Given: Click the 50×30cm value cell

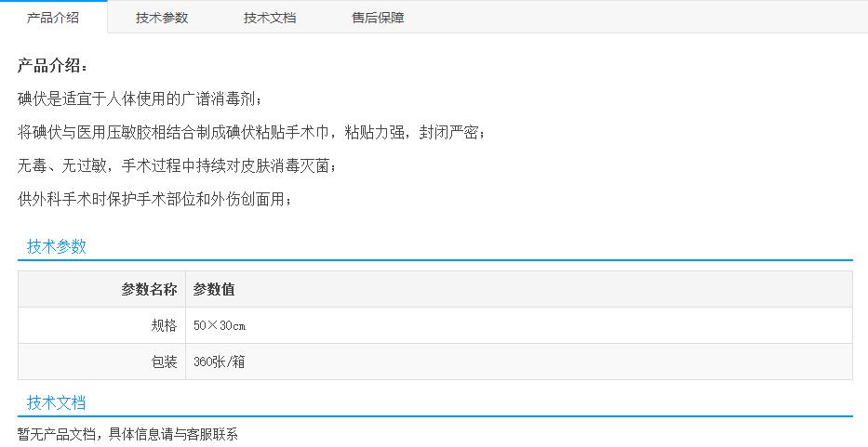Looking at the screenshot, I should [220, 325].
